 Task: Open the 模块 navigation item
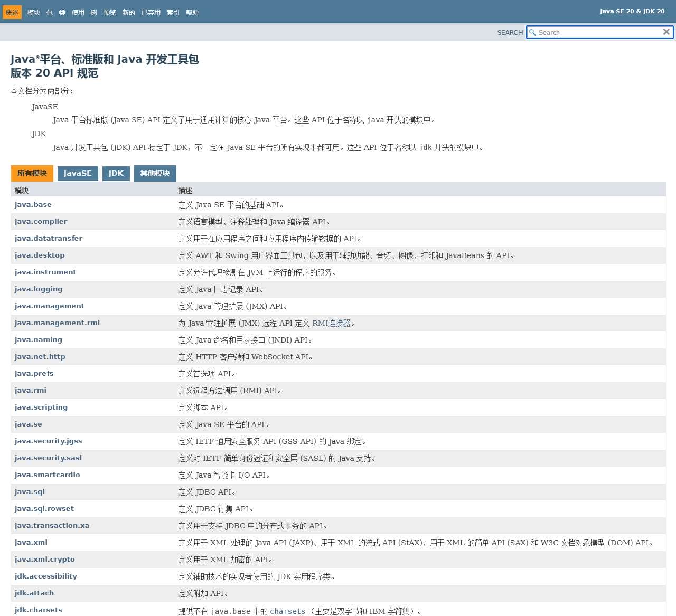pyautogui.click(x=34, y=12)
